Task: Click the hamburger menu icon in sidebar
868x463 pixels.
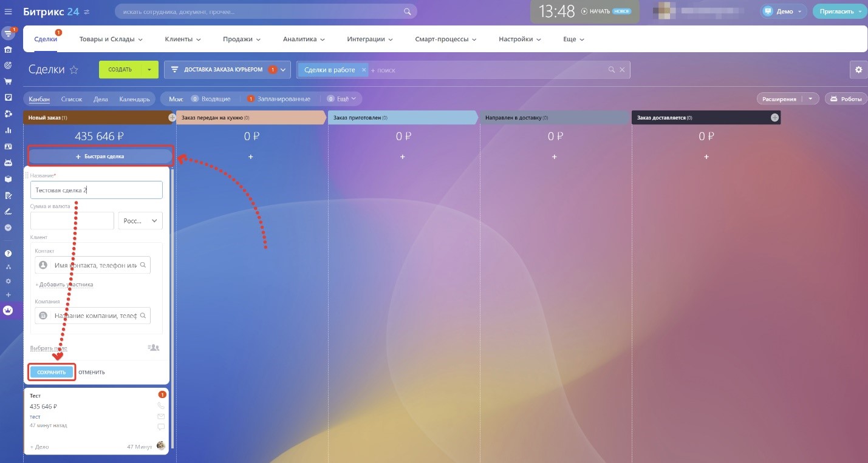Action: pos(8,12)
